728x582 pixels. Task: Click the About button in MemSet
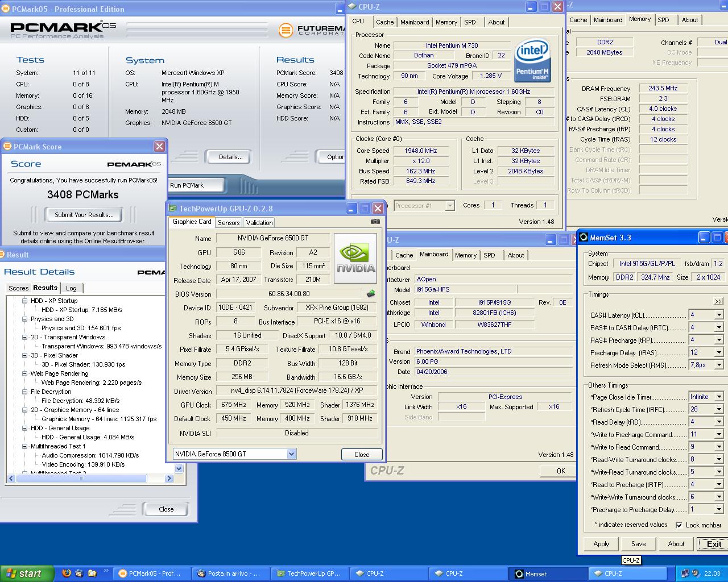tap(676, 544)
